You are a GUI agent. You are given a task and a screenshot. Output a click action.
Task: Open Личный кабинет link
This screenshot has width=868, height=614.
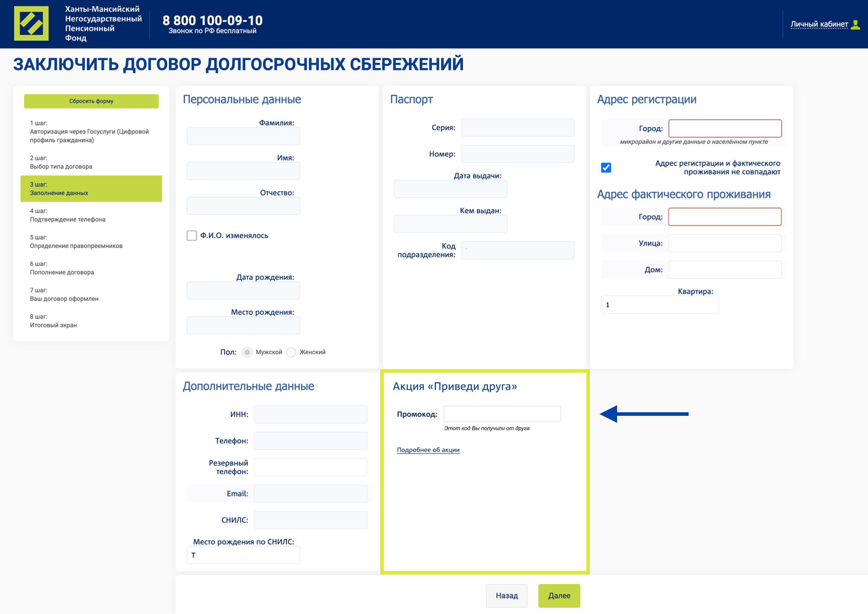pyautogui.click(x=819, y=25)
